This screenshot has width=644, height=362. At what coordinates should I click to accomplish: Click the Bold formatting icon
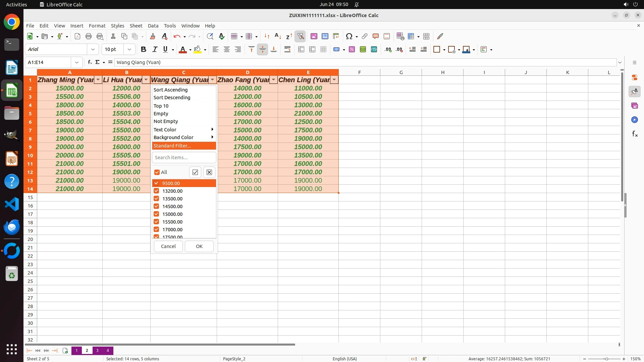[144, 49]
